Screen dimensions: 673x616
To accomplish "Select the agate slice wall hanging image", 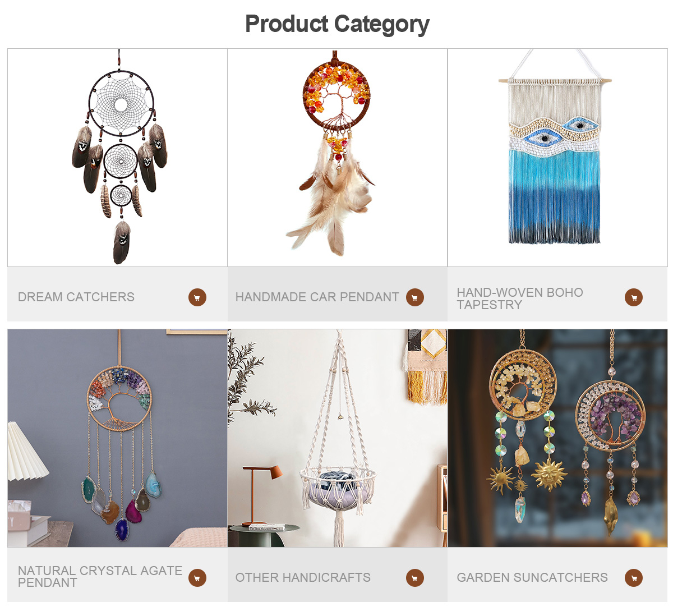I will 117,438.
